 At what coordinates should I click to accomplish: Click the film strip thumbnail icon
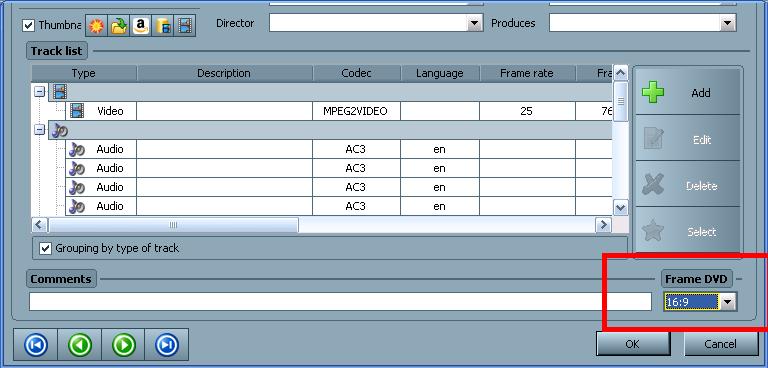[x=185, y=25]
